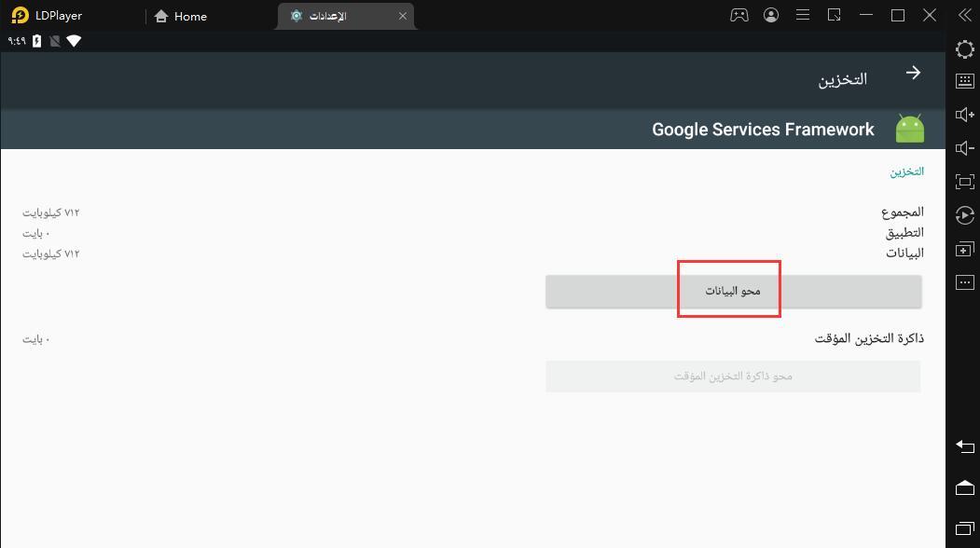Viewport: 980px width, 548px height.
Task: Go back using the arrow beside التخزين
Action: pos(913,73)
